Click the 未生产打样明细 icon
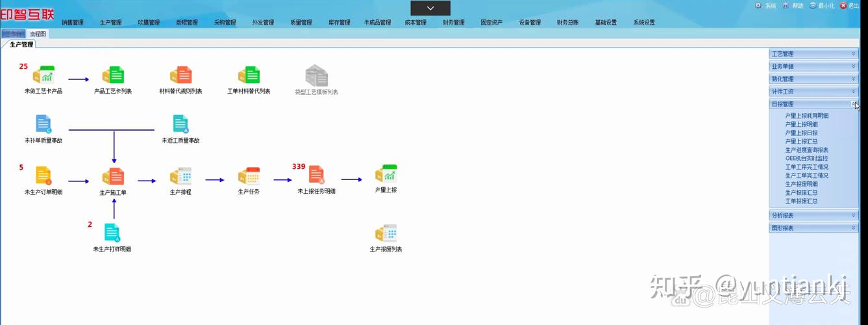 coord(112,233)
